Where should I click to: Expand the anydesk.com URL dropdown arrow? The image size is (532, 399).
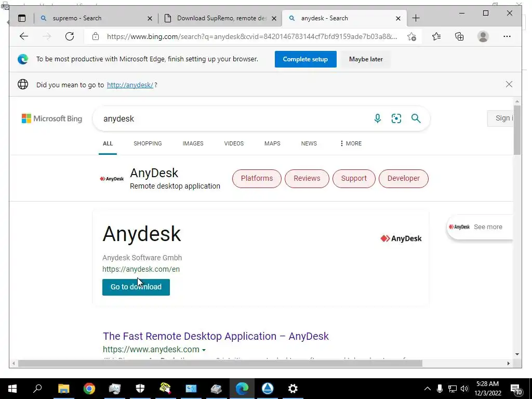[204, 350]
